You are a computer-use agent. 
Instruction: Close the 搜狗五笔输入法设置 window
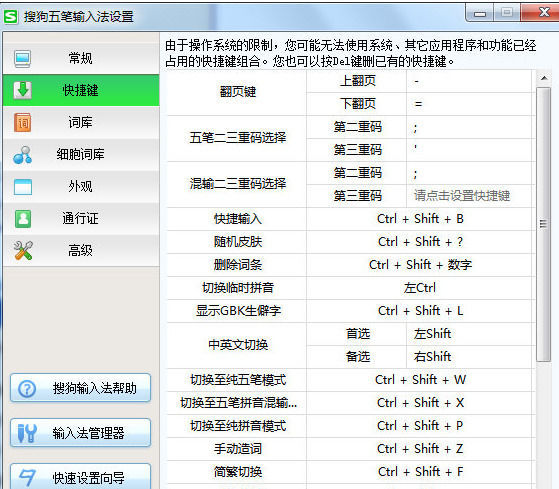[540, 13]
